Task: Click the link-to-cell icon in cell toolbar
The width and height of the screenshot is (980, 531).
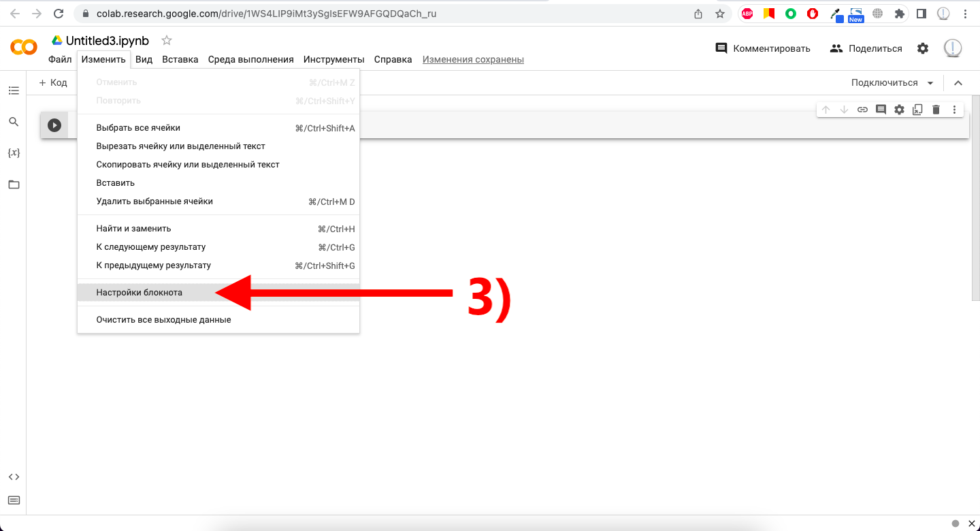Action: click(862, 110)
